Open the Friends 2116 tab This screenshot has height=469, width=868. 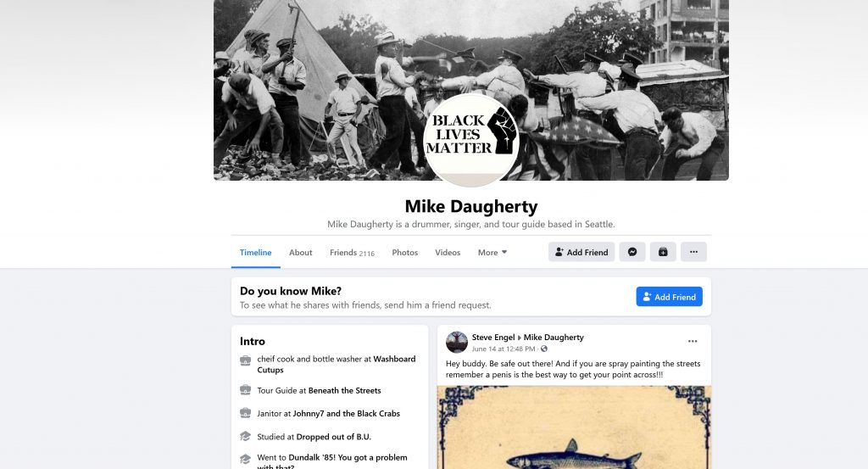pyautogui.click(x=352, y=253)
